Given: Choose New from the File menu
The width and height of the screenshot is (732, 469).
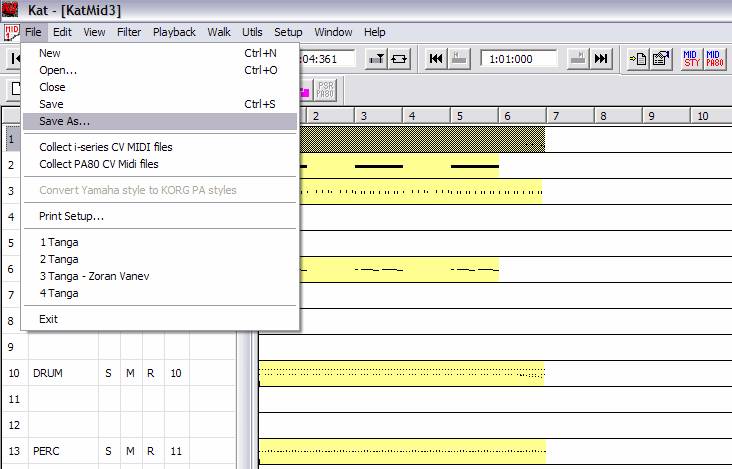Looking at the screenshot, I should (x=160, y=53).
